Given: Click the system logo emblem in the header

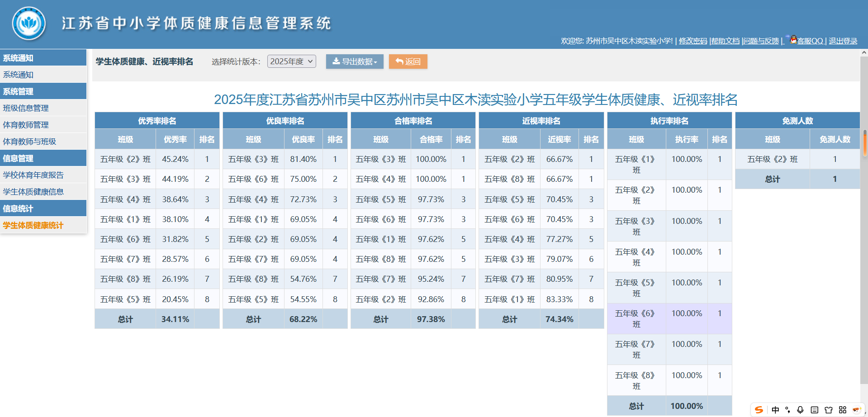Looking at the screenshot, I should tap(29, 24).
